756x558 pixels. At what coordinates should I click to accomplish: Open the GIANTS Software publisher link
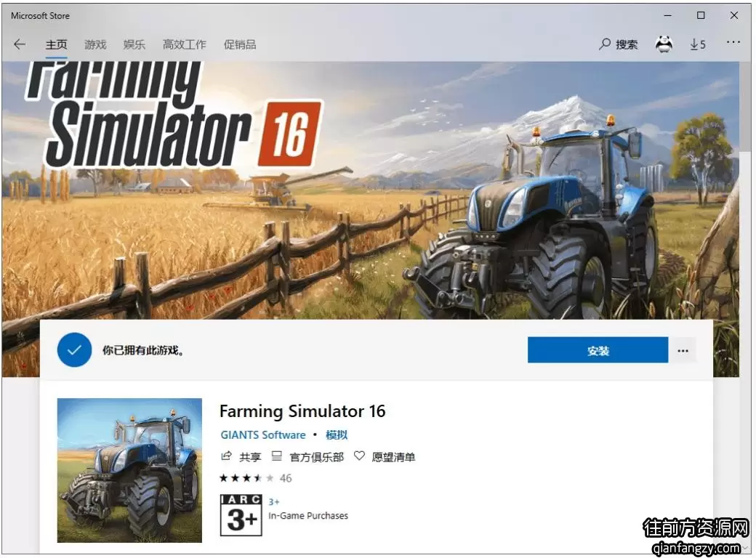point(262,434)
